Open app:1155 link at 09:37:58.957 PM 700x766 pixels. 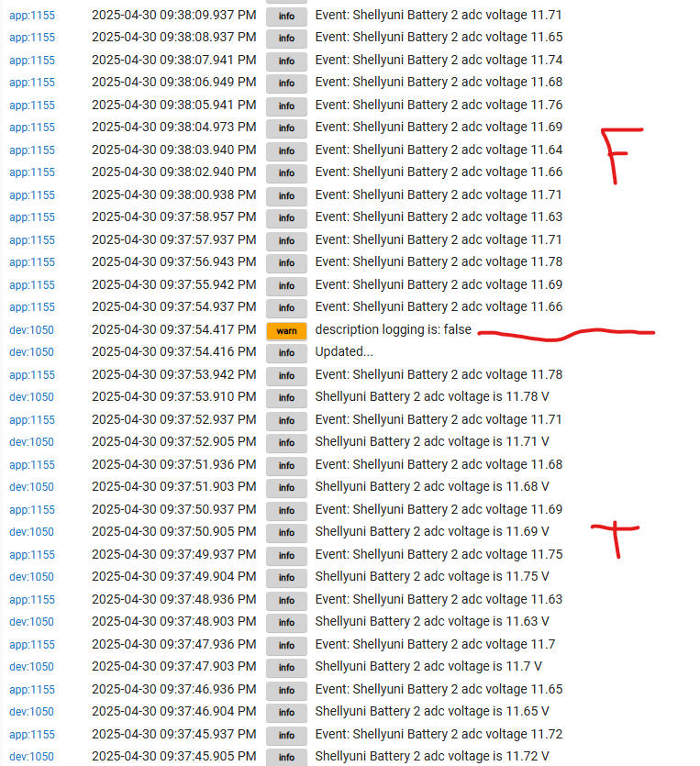tap(32, 217)
